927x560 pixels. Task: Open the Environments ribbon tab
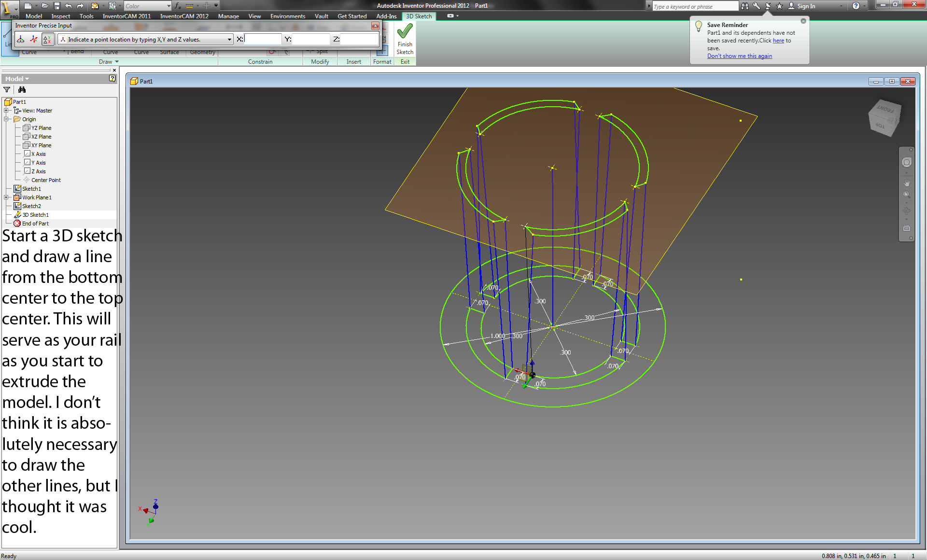(x=288, y=16)
